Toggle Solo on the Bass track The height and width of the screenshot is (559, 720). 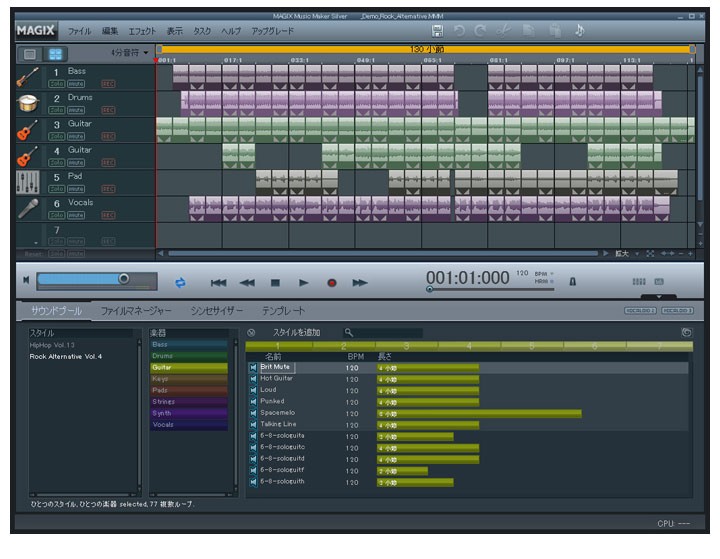tap(57, 84)
